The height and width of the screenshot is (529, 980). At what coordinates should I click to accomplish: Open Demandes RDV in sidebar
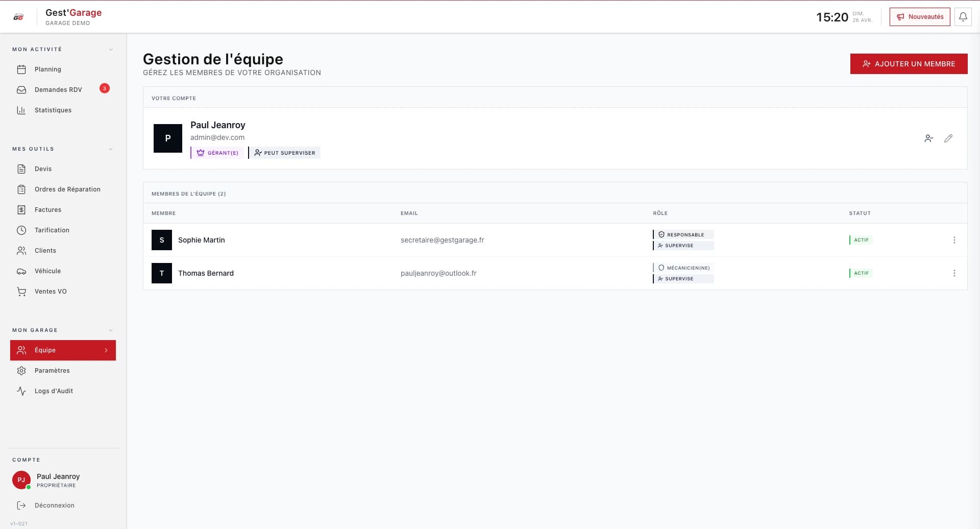tap(63, 90)
